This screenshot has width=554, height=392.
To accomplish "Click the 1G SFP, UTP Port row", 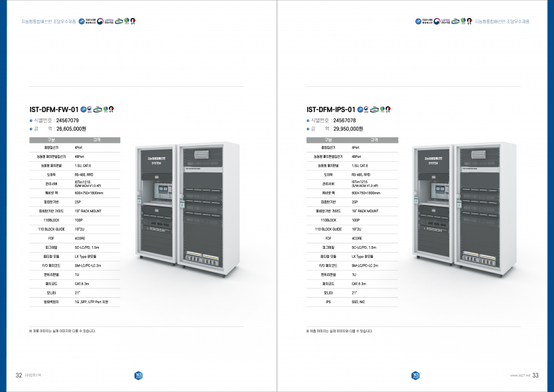I will pos(74,302).
